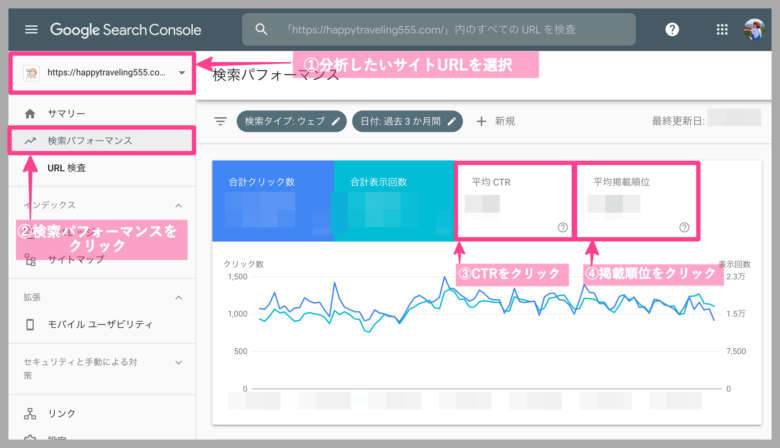Image resolution: width=780 pixels, height=448 pixels.
Task: Click pencil icon on 日付 chip
Action: 452,121
